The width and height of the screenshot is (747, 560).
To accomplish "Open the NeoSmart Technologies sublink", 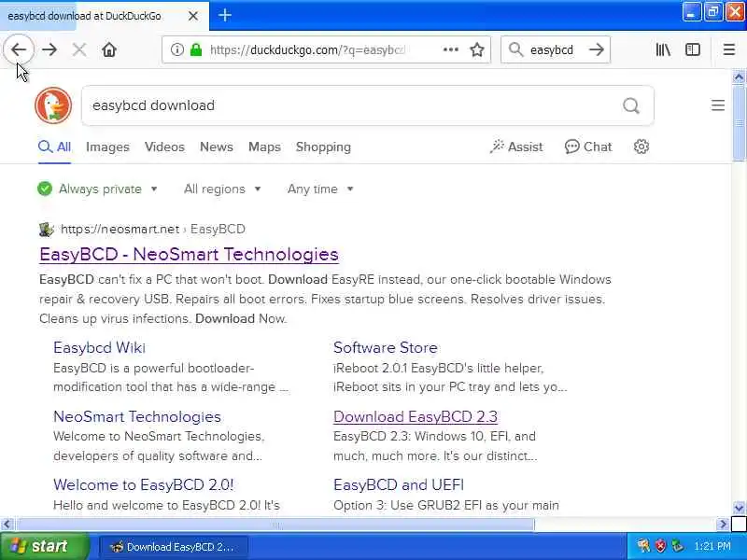I will coord(137,416).
